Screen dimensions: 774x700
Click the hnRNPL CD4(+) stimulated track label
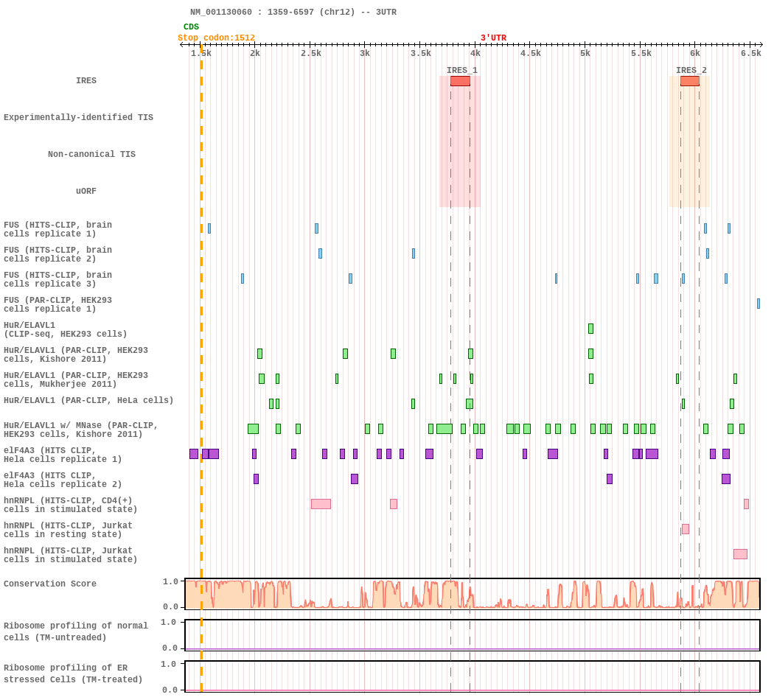pyautogui.click(x=71, y=505)
